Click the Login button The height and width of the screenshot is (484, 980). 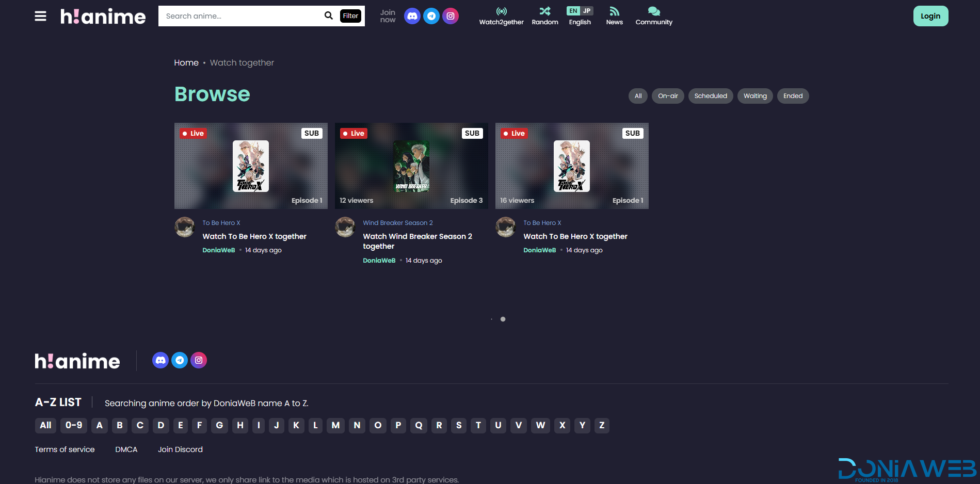click(x=930, y=16)
